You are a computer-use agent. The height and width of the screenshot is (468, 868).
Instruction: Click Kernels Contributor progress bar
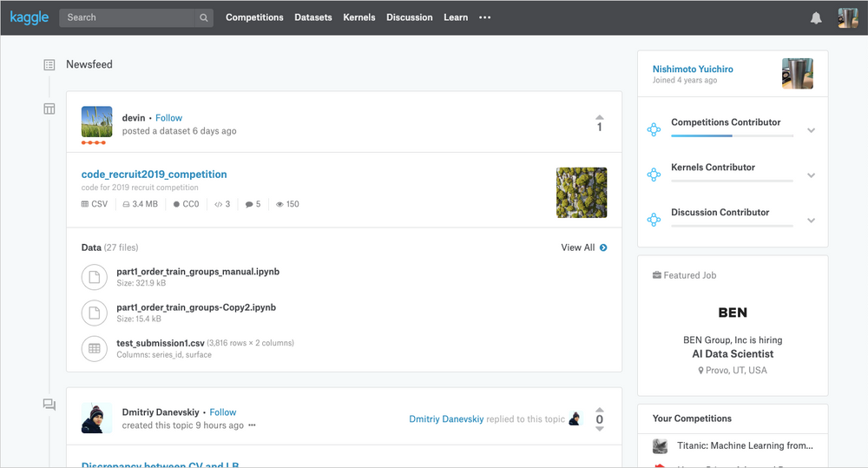pyautogui.click(x=732, y=181)
